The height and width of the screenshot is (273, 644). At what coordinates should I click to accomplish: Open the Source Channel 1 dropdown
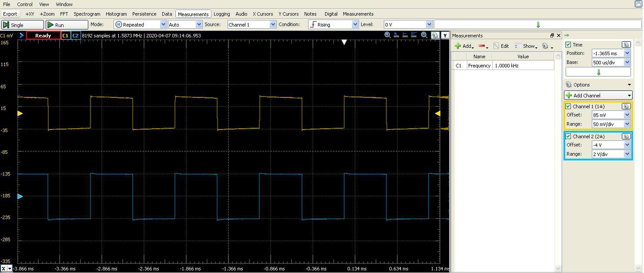[252, 25]
